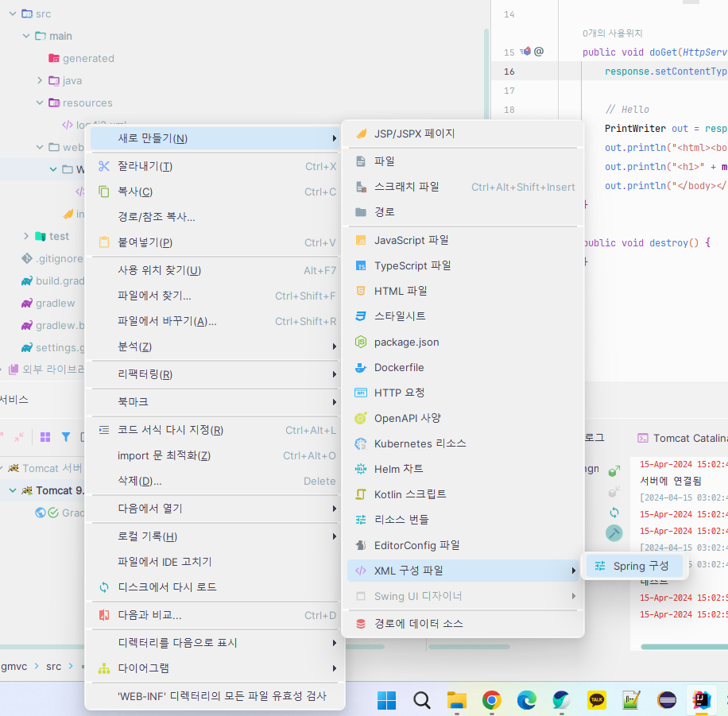Image resolution: width=728 pixels, height=716 pixels.
Task: Click the group-by icon in Services toolbar
Action: 45,437
